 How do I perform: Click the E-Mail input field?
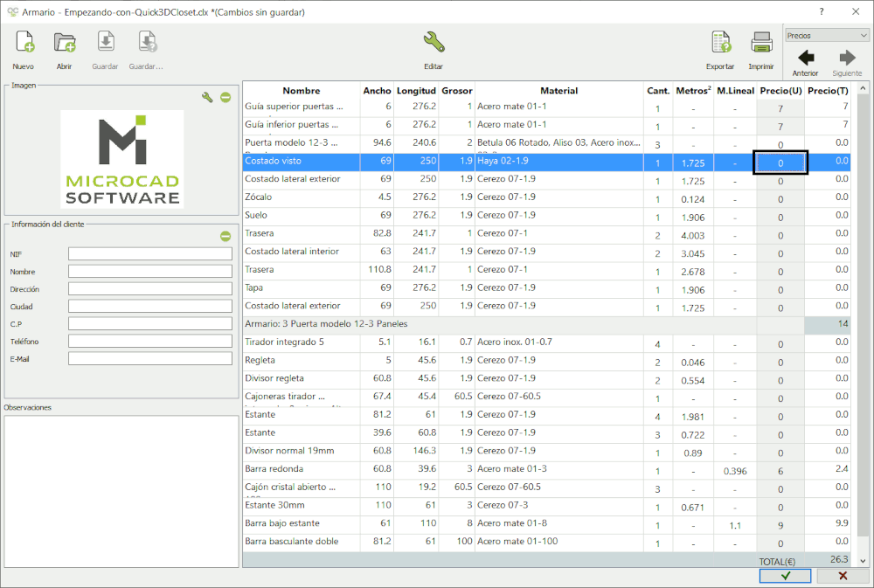[x=150, y=358]
